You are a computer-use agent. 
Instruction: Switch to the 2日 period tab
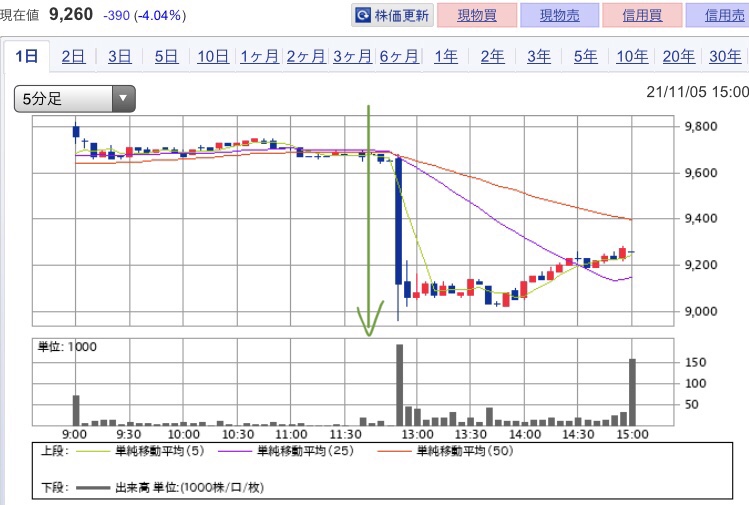(73, 56)
